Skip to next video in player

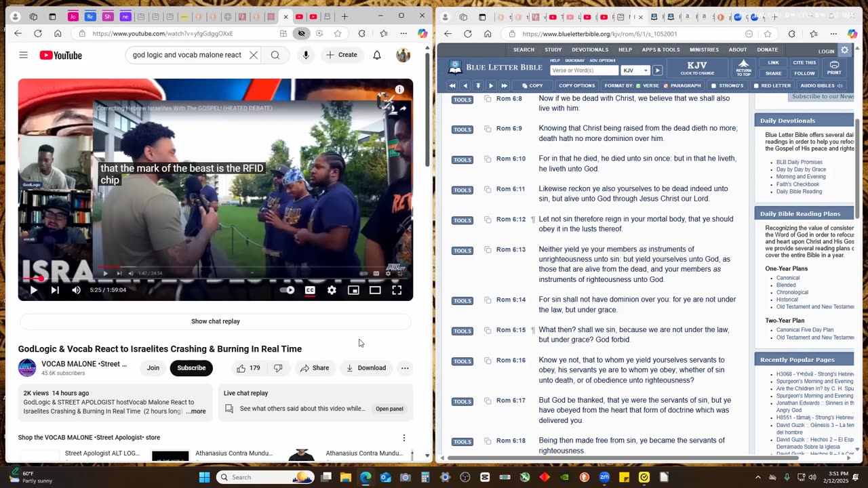pos(55,290)
